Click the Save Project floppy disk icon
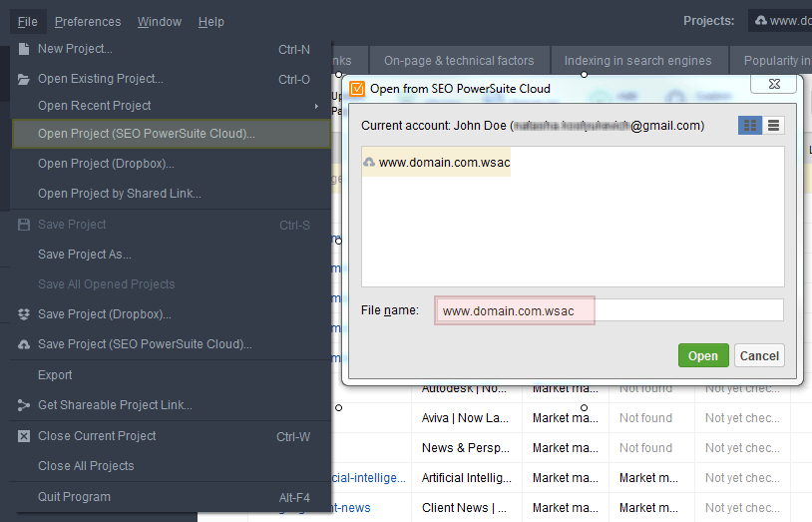 [x=23, y=225]
